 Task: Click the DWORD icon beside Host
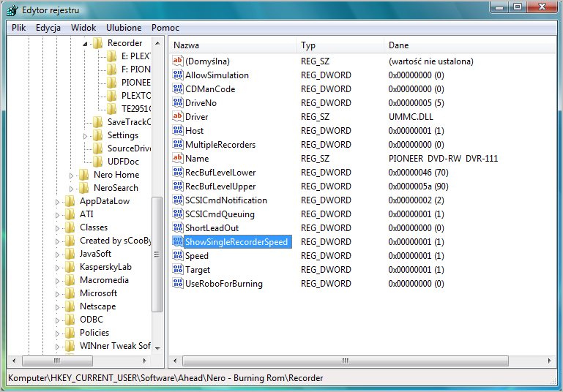pos(177,131)
